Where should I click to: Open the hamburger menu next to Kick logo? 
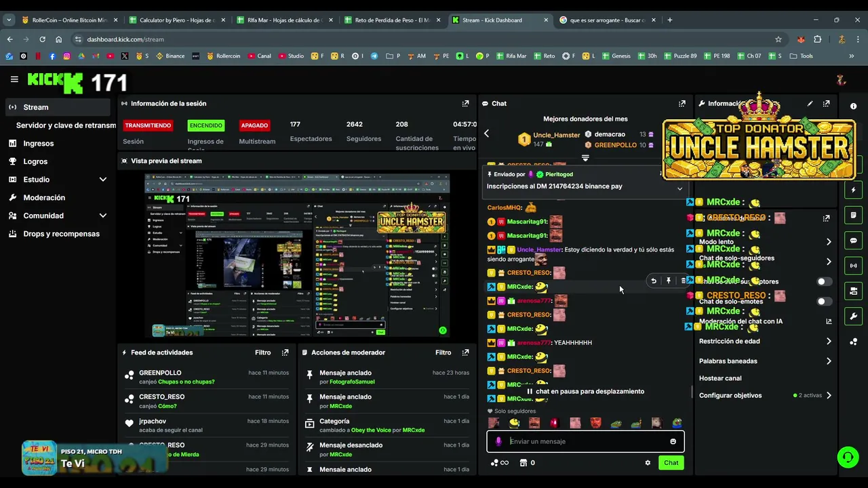[14, 79]
